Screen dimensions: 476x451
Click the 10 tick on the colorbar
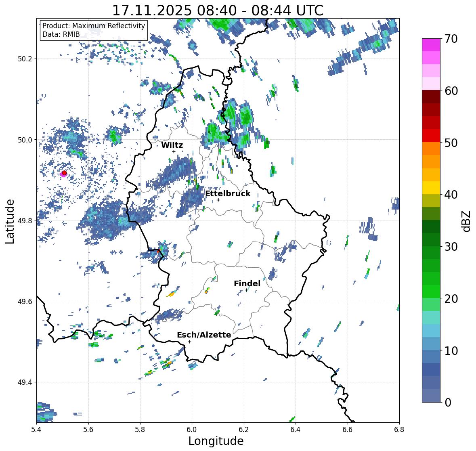coord(451,350)
